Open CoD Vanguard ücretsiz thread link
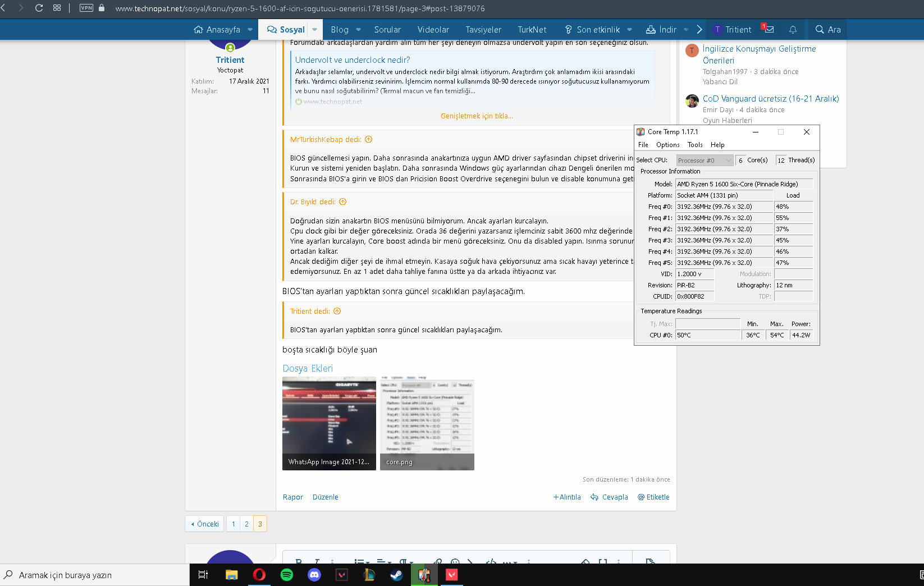The image size is (924, 586). [x=771, y=99]
